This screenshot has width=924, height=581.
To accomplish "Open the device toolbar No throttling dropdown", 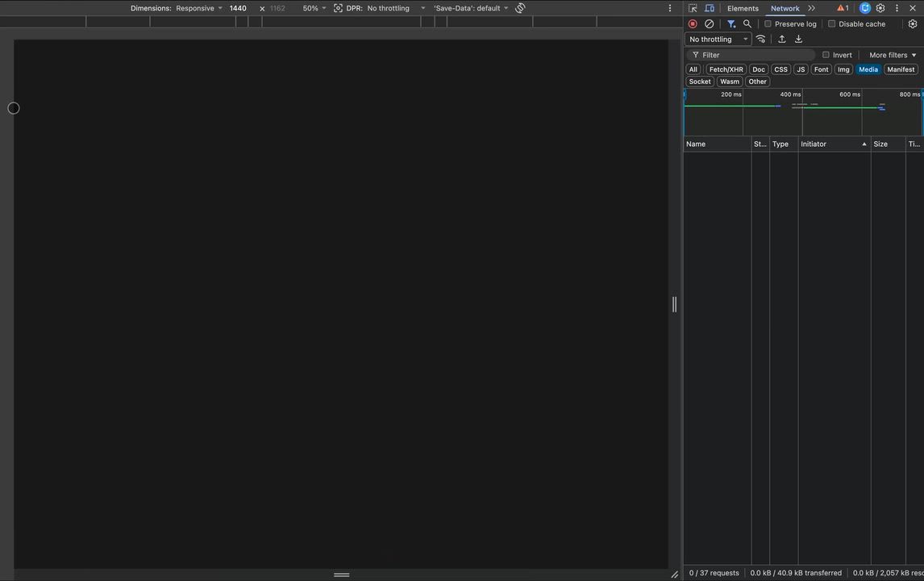I will pyautogui.click(x=395, y=8).
